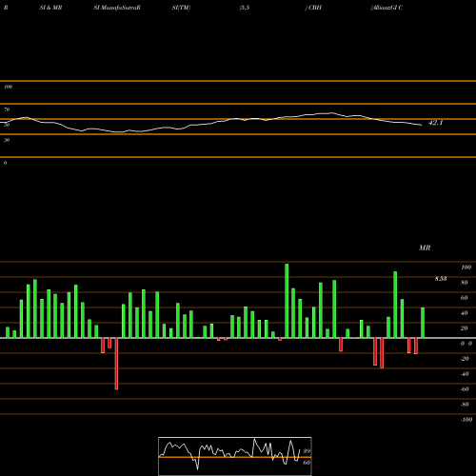Click the -100 label on MR axis
This screenshot has width=476, height=476.
tap(466, 420)
